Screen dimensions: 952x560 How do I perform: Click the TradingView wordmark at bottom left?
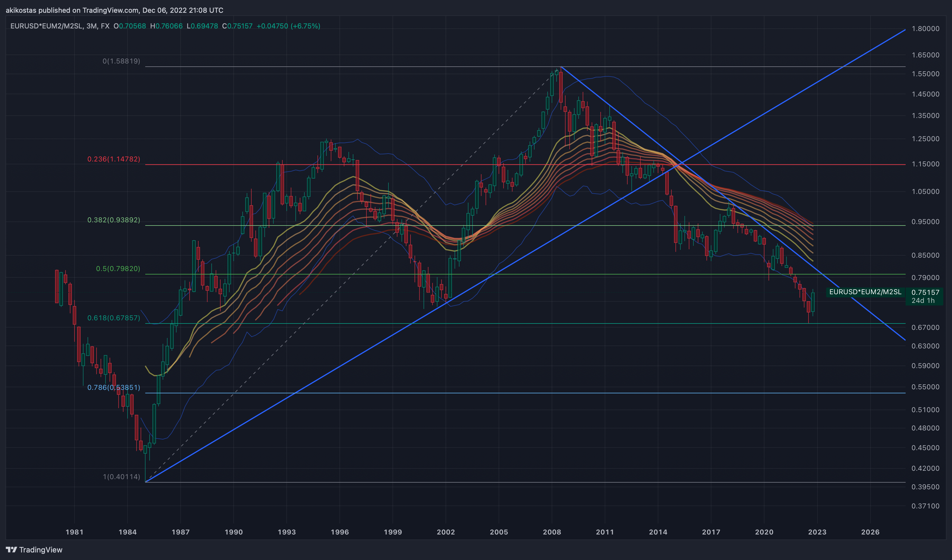[41, 550]
